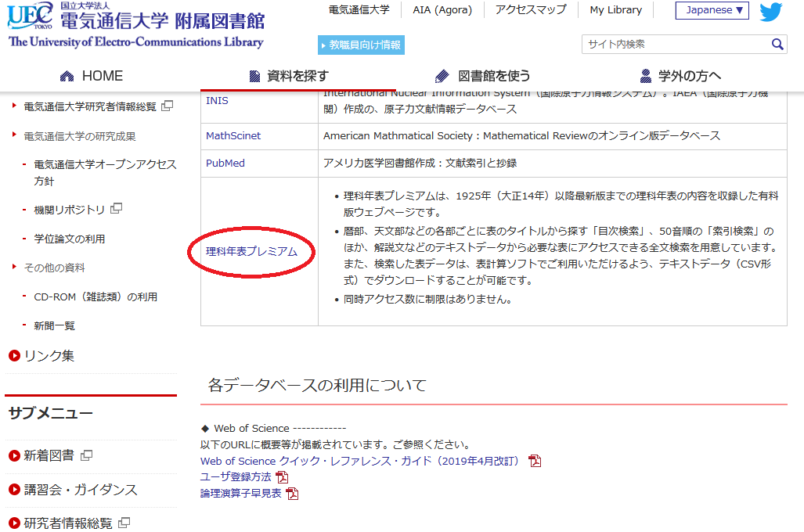804x532 pixels.
Task: Click the pencil icon beside 図書館を使う
Action: tap(442, 77)
